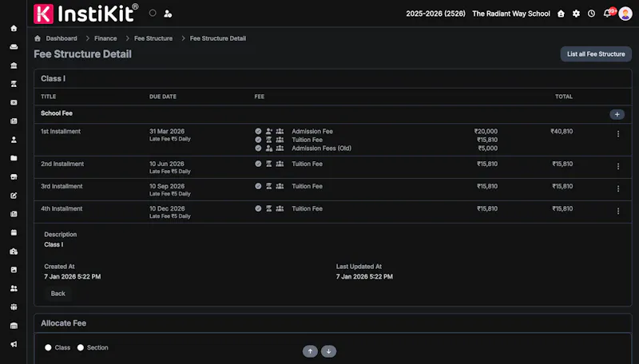Click List all Fee Structure button
The image size is (639, 364).
click(596, 53)
